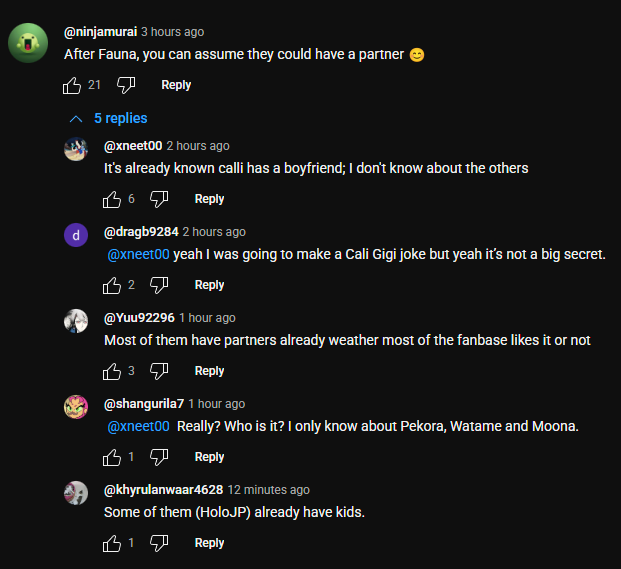Screen dimensions: 621x569
Task: Like @xneet00's reply about calli
Action: 112,199
